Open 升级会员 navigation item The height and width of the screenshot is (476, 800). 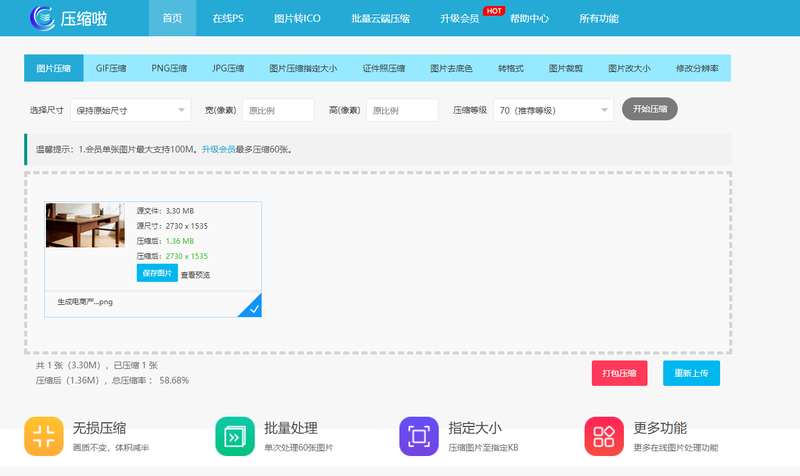pyautogui.click(x=459, y=19)
